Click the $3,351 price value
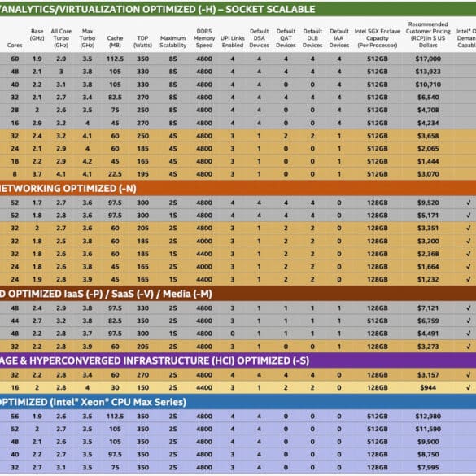This screenshot has width=476, height=476. pos(428,229)
